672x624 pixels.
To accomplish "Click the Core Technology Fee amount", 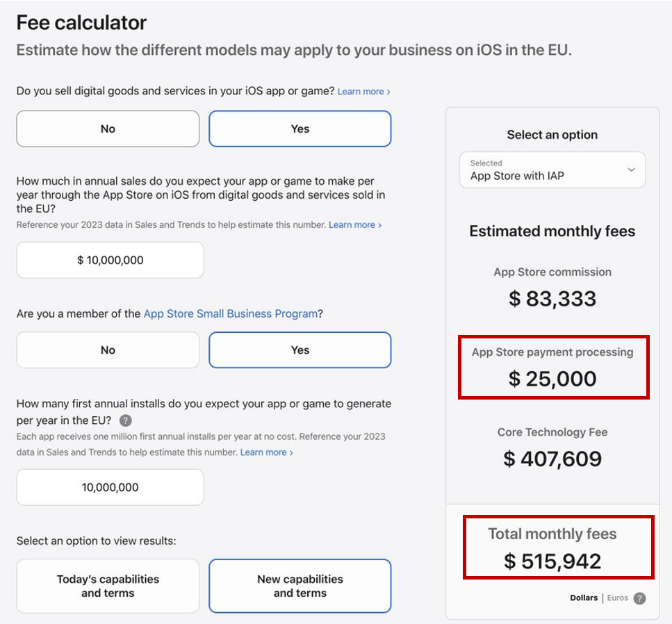I will click(552, 459).
